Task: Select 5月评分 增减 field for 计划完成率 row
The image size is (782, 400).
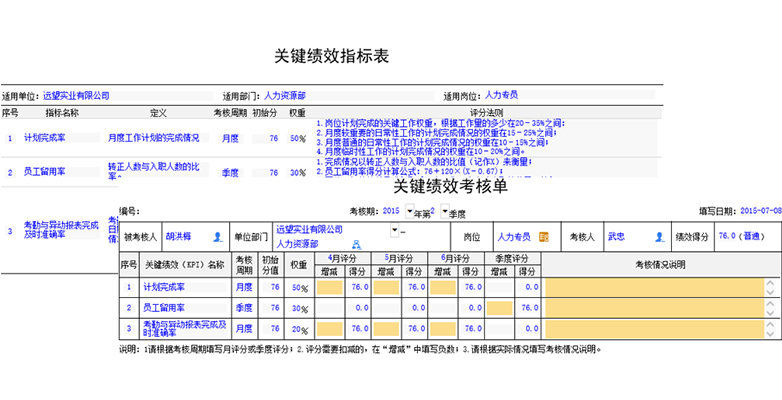Action: pos(385,287)
